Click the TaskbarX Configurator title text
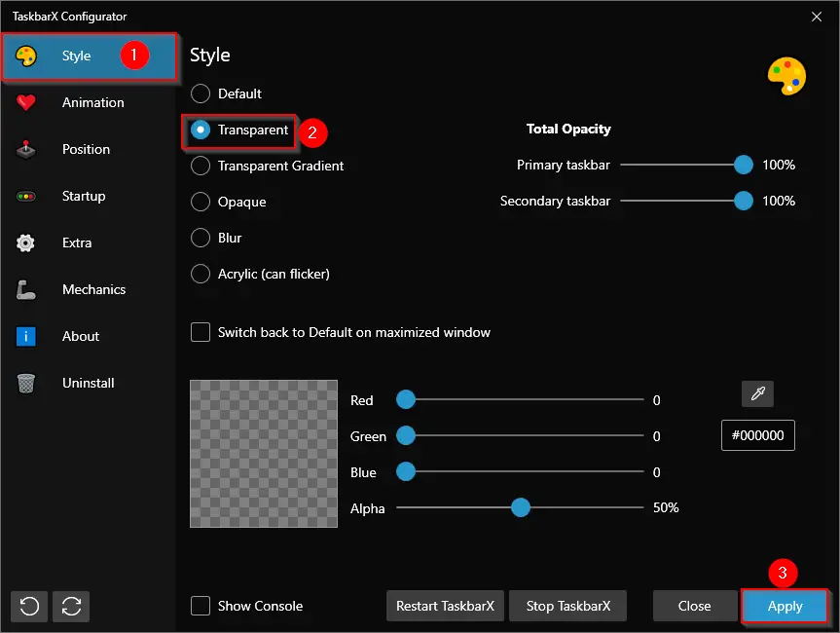Viewport: 840px width, 633px height. point(70,17)
